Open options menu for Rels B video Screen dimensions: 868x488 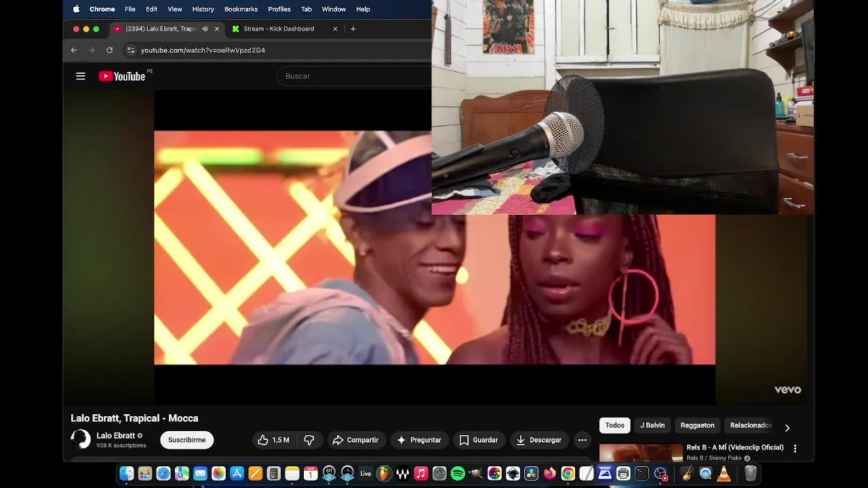tap(795, 448)
